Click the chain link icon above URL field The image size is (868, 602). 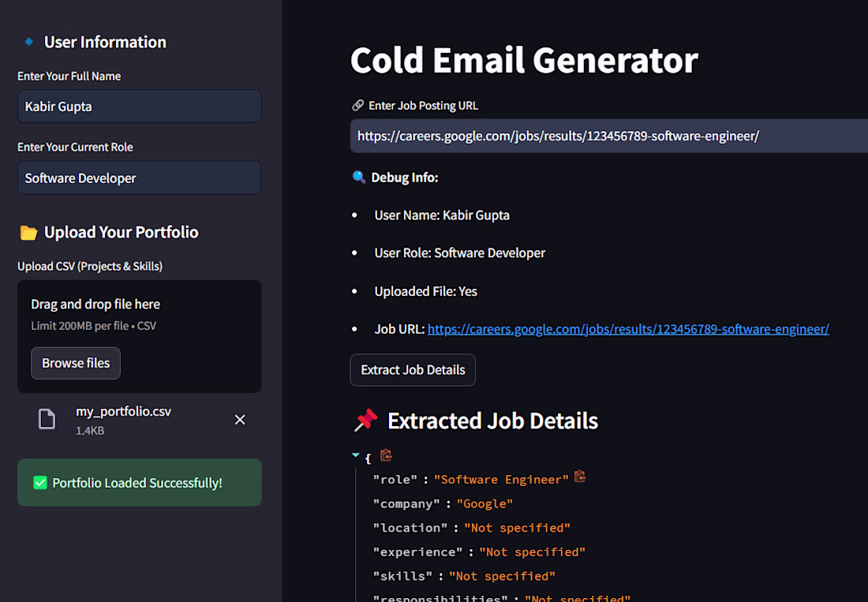point(357,106)
